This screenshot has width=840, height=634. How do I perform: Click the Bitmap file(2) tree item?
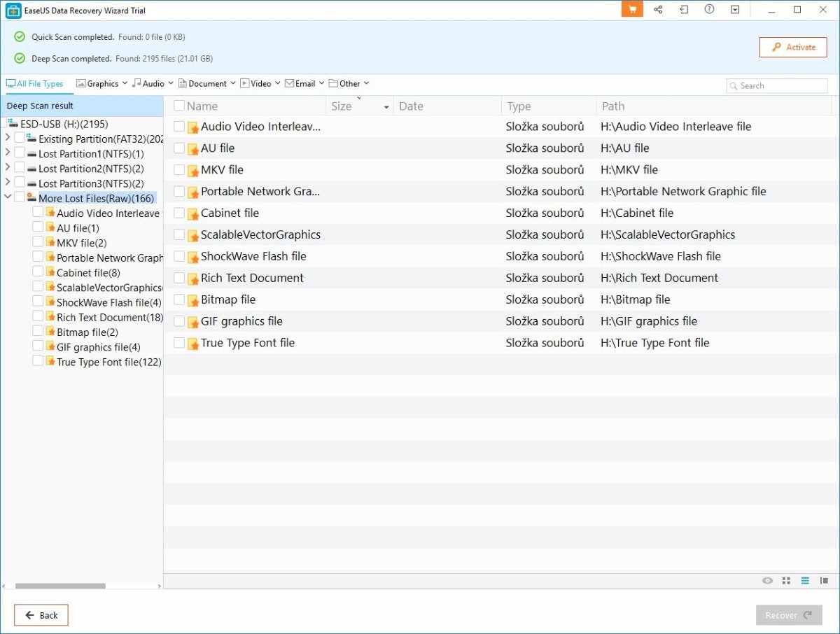tap(87, 332)
